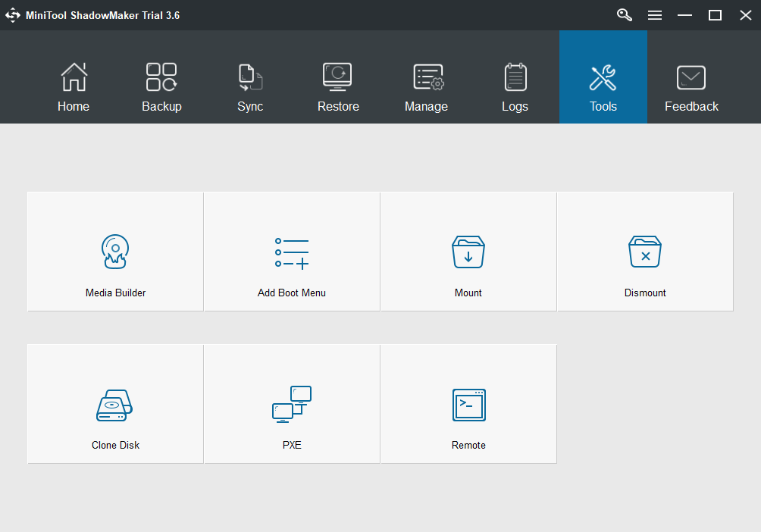Viewport: 761px width, 532px height.
Task: Click the Dismount label text
Action: (x=645, y=293)
